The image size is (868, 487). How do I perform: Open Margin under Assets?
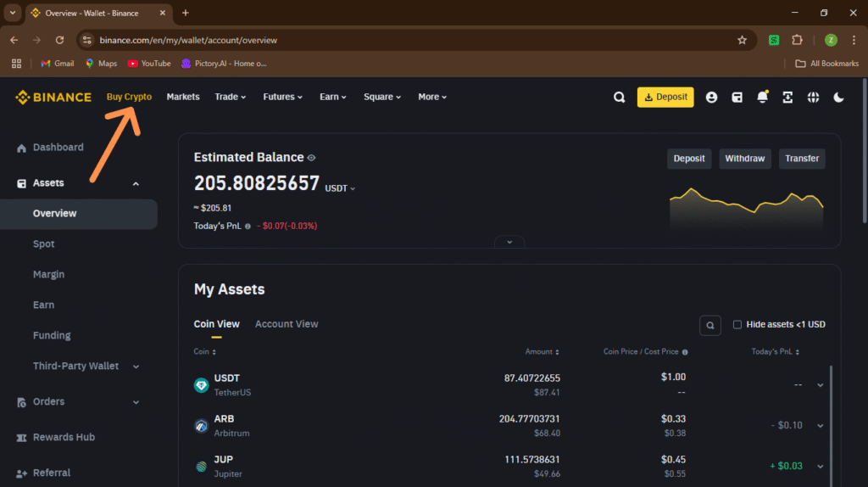coord(48,274)
